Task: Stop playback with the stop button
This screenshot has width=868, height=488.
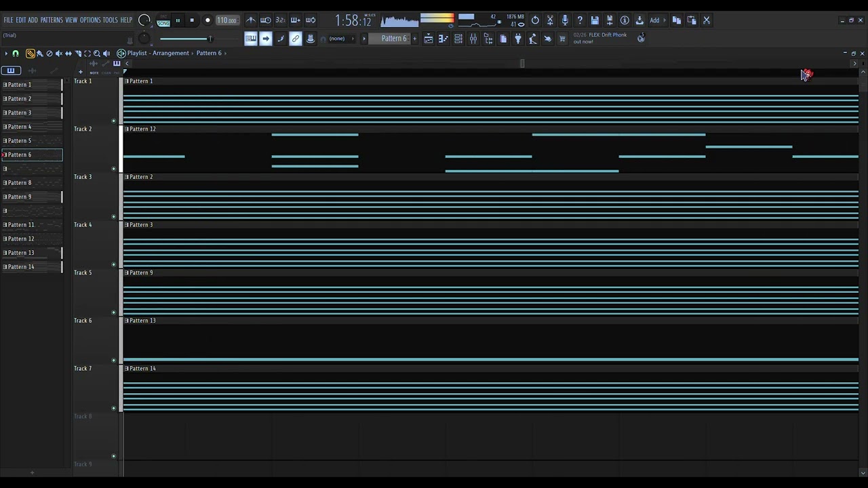Action: [x=193, y=20]
